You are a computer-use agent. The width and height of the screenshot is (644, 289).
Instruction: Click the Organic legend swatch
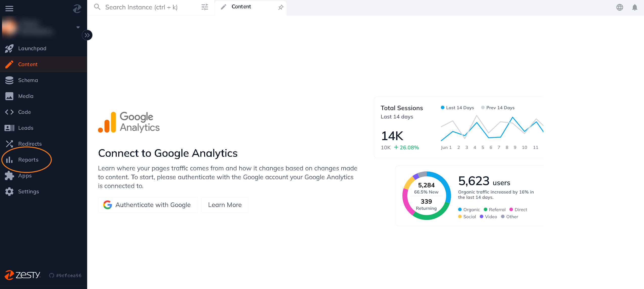click(460, 209)
